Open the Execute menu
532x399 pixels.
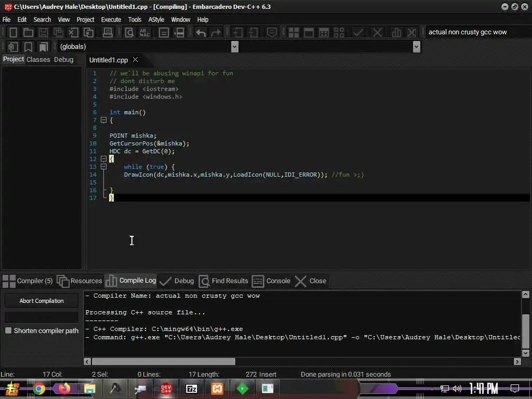(x=111, y=20)
